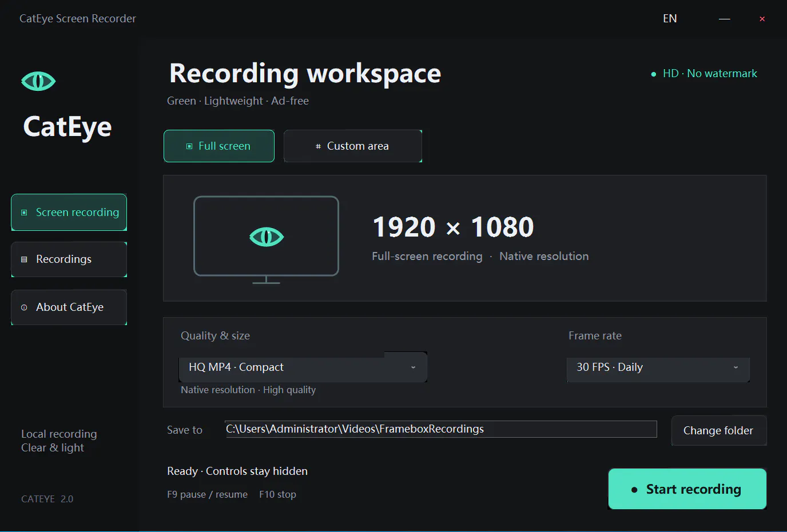The image size is (787, 532).
Task: Click the Change folder button
Action: pos(719,431)
